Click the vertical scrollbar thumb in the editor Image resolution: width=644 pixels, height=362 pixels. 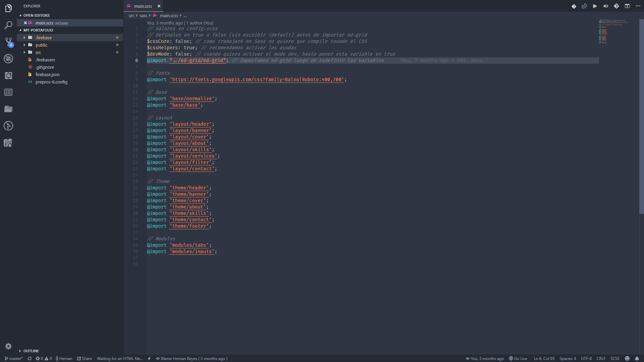pos(641,117)
